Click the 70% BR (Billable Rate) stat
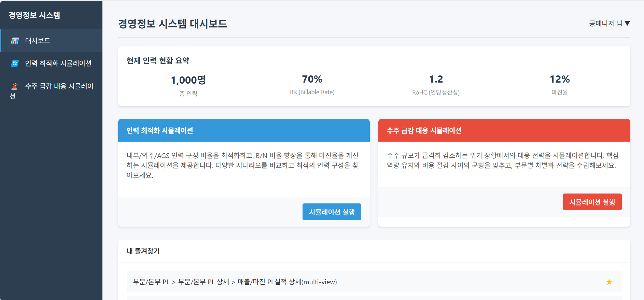The width and height of the screenshot is (644, 300). (x=312, y=85)
